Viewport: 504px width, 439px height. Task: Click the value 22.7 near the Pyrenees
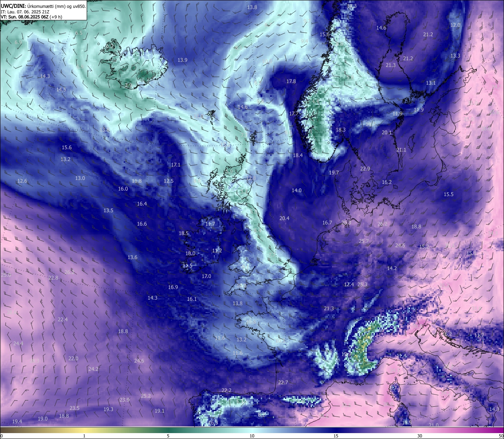pyautogui.click(x=283, y=383)
